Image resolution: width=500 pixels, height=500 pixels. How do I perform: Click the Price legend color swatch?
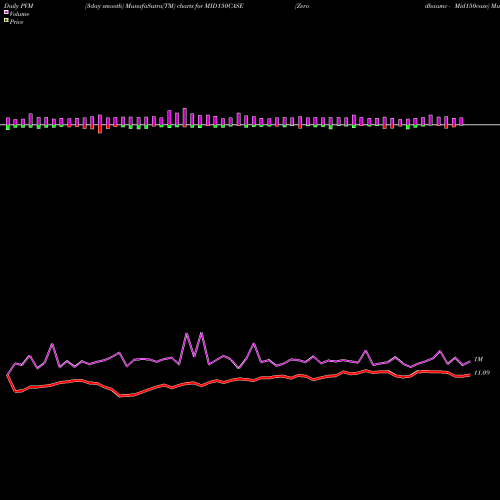click(6, 21)
